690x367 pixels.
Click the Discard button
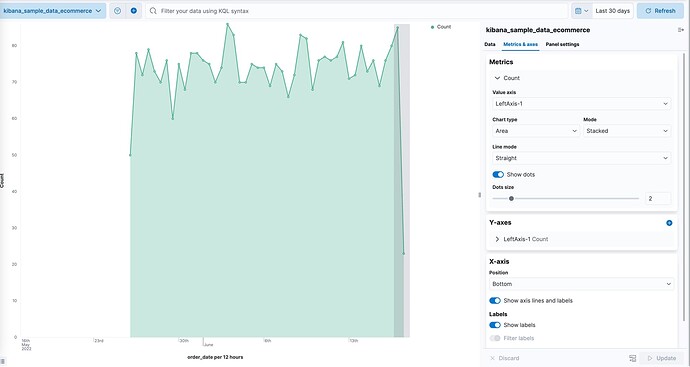tap(504, 358)
